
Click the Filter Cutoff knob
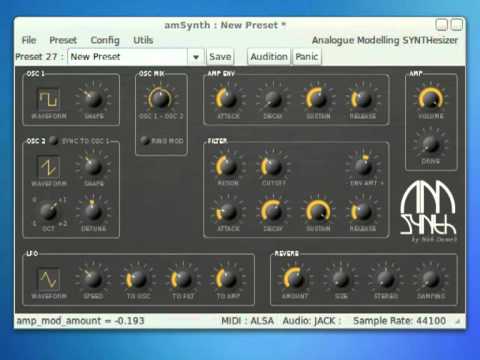pyautogui.click(x=273, y=166)
